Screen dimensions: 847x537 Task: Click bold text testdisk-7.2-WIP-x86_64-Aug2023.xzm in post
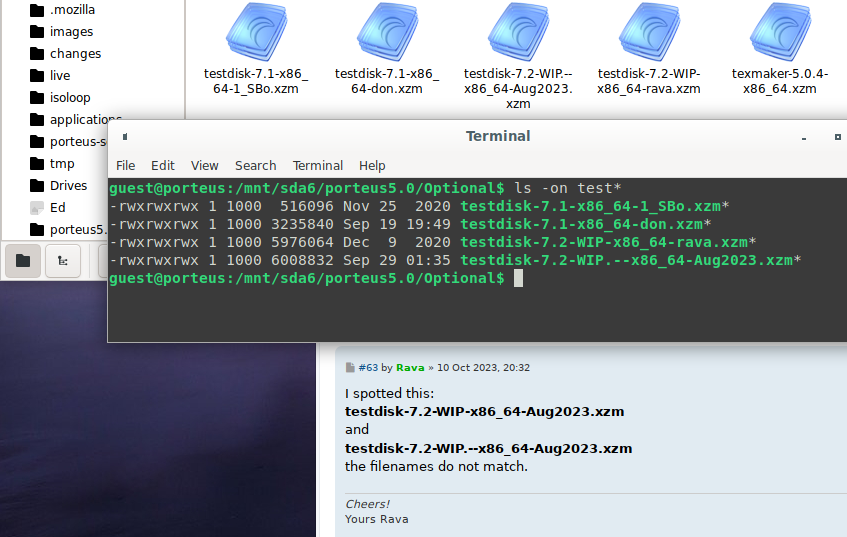[485, 412]
